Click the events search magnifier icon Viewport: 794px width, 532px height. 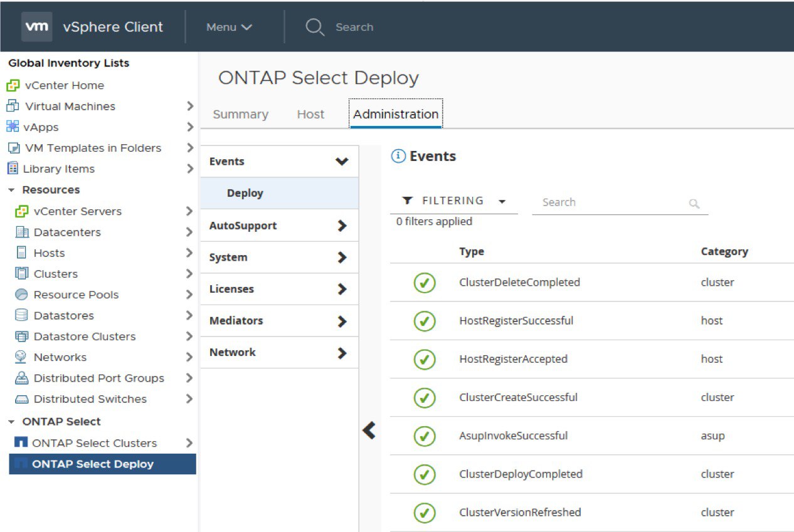click(694, 203)
